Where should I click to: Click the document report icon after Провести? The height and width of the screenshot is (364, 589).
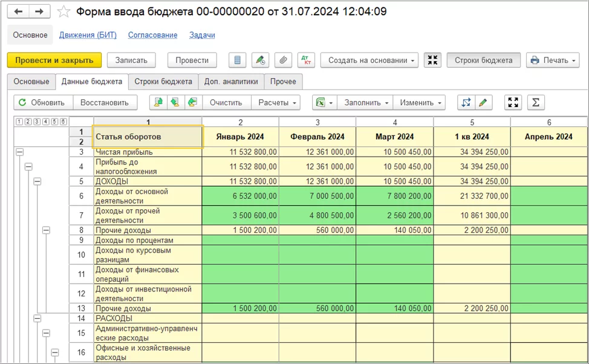click(x=238, y=60)
